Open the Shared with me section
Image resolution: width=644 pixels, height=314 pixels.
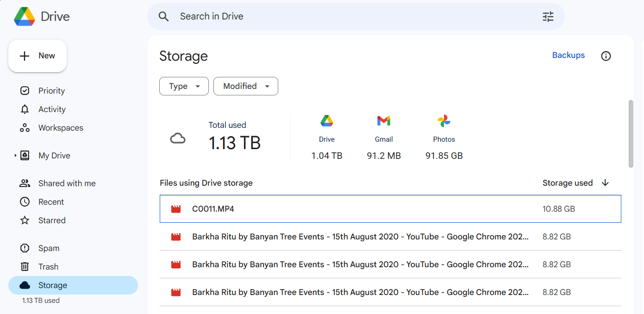click(x=67, y=183)
